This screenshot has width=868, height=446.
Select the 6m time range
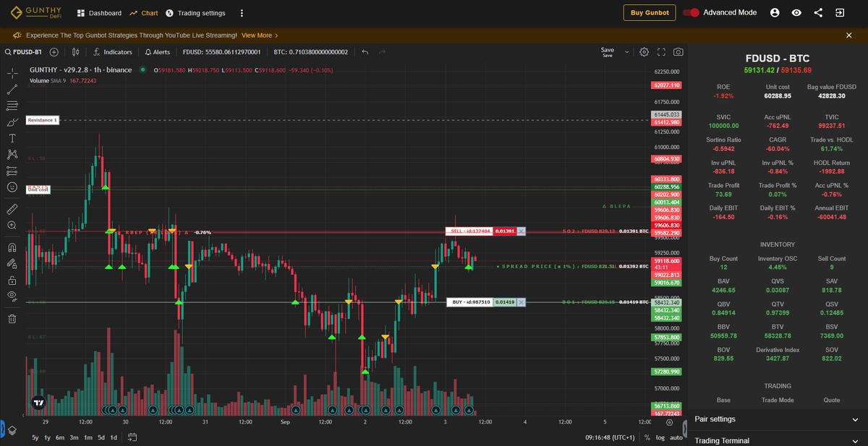pyautogui.click(x=60, y=437)
